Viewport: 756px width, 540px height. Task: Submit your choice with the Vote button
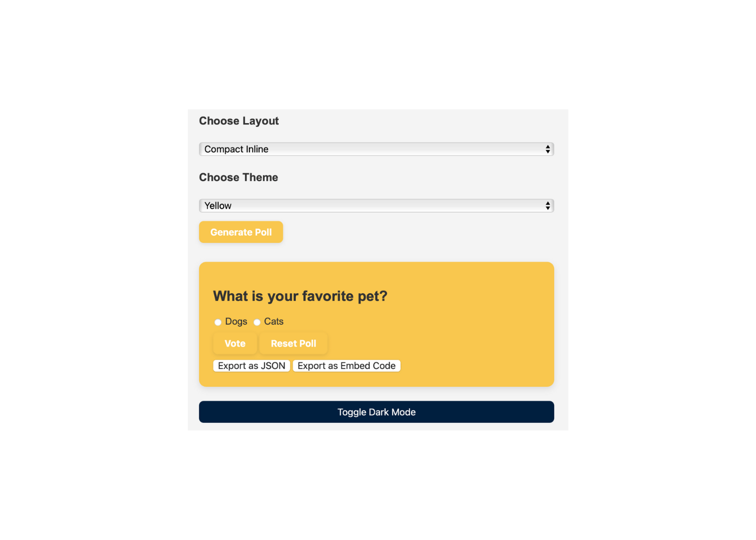(x=235, y=343)
